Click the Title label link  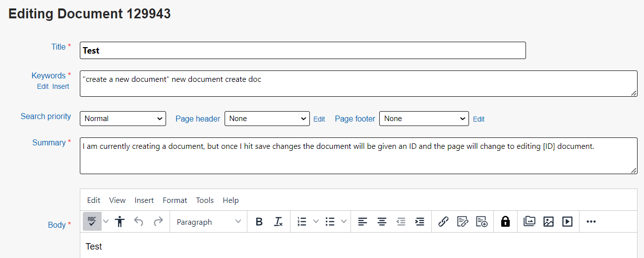click(x=59, y=47)
